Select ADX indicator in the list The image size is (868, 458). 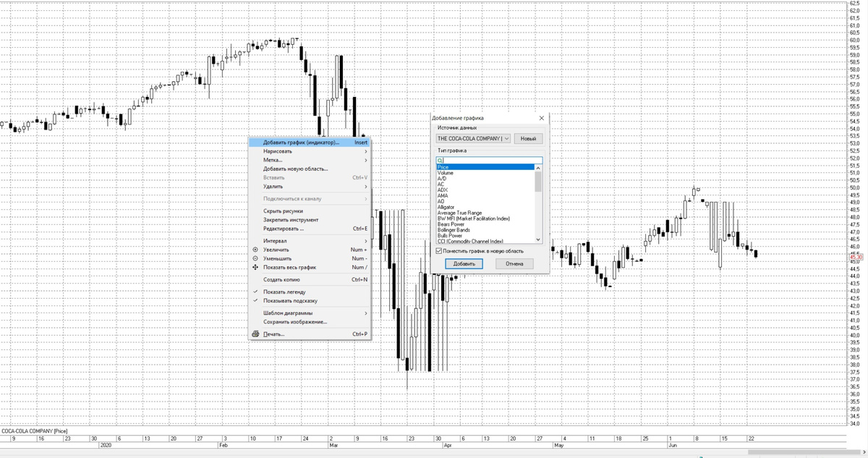coord(485,190)
